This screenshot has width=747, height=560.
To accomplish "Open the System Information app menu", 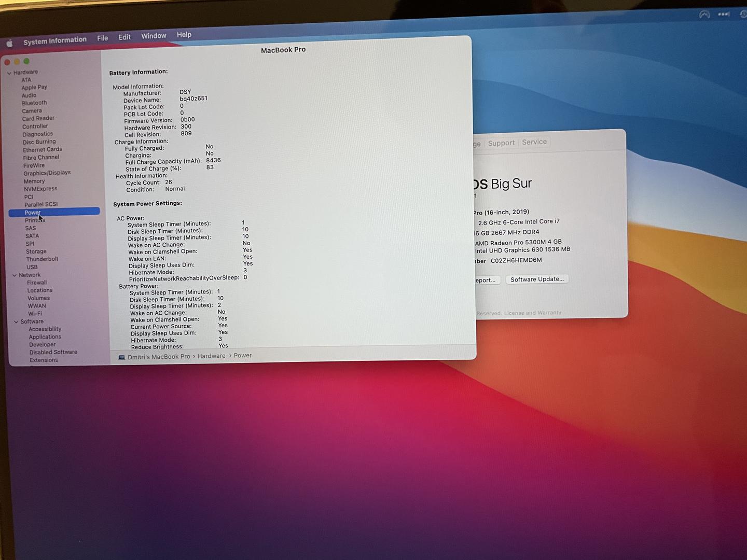I will tap(55, 40).
